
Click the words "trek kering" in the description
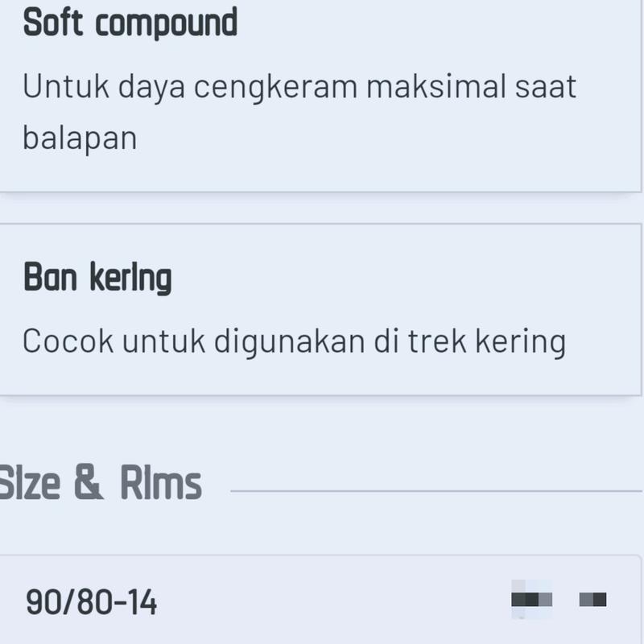pyautogui.click(x=486, y=341)
